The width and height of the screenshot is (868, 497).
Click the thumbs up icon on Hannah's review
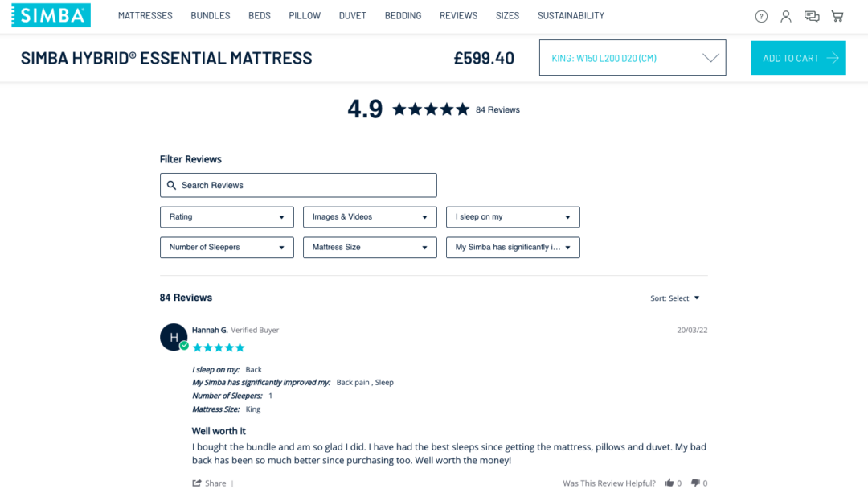669,483
